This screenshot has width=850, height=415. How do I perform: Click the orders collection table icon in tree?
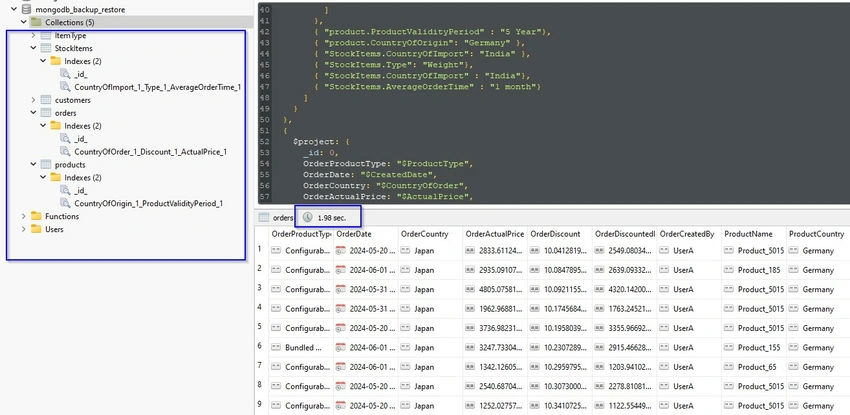46,113
